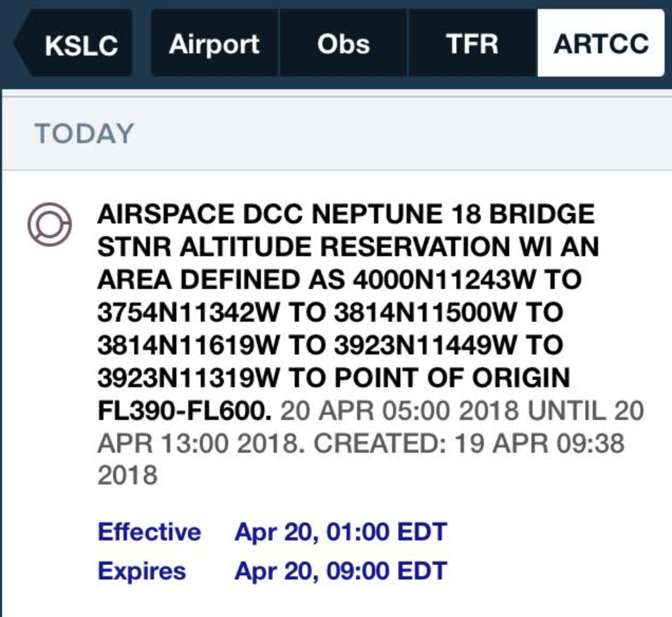
Task: Go back to KSLC airport
Action: 79,44
